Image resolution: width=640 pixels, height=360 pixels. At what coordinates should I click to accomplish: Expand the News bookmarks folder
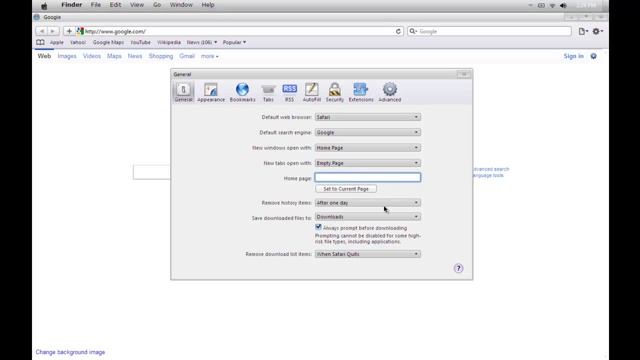[x=202, y=42]
